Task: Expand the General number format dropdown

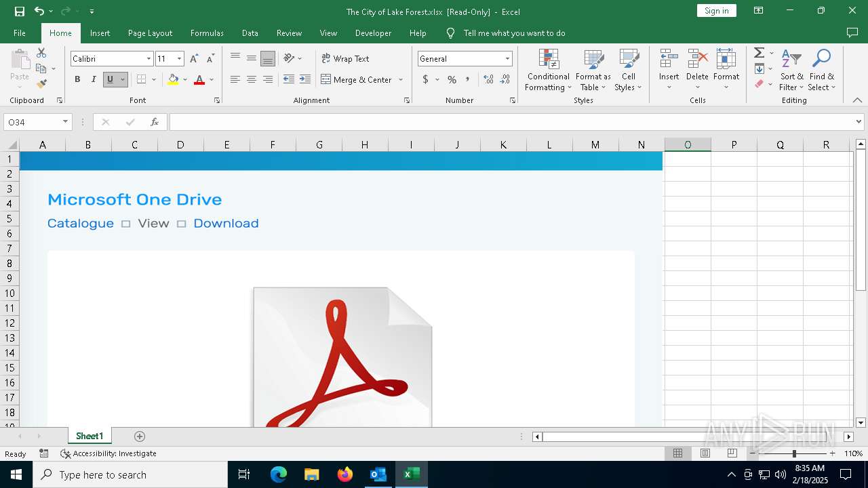Action: click(507, 59)
